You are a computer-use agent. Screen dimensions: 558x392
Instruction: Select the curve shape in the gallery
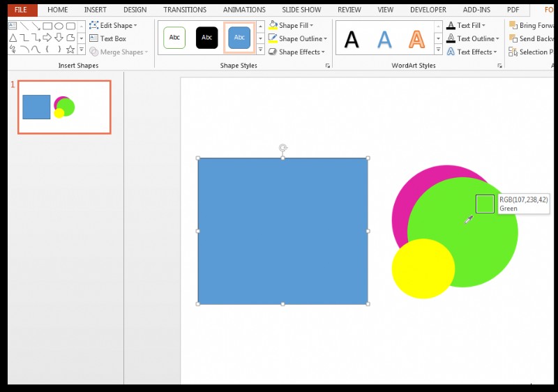[x=36, y=49]
